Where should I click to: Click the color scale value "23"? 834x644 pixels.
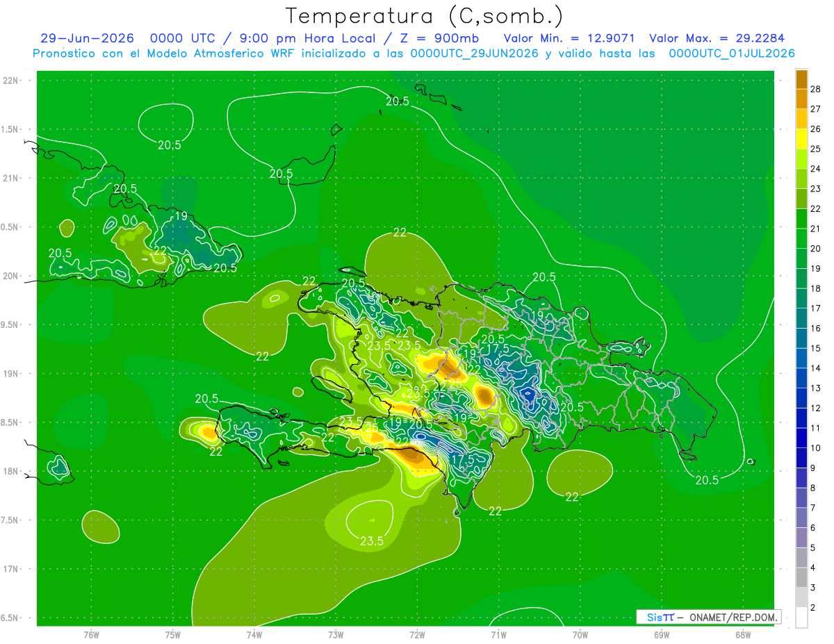point(816,189)
